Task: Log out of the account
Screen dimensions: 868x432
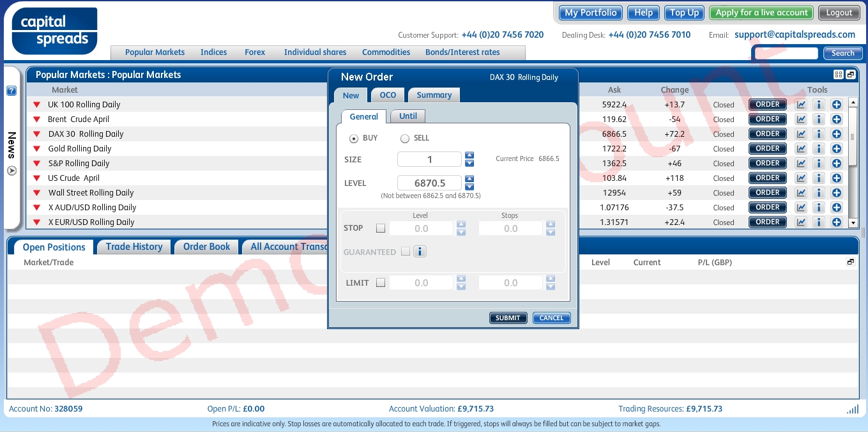Action: (839, 13)
